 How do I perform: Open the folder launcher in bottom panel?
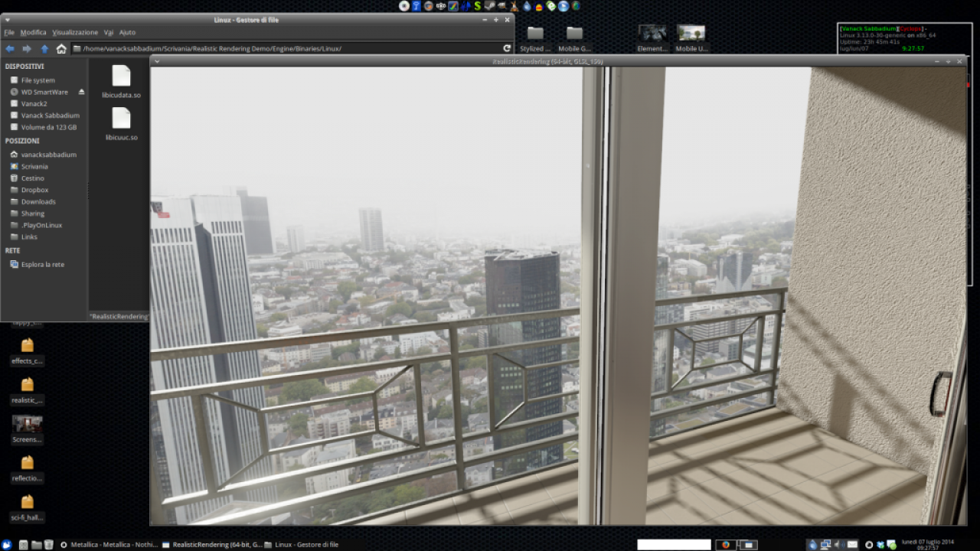[36, 545]
